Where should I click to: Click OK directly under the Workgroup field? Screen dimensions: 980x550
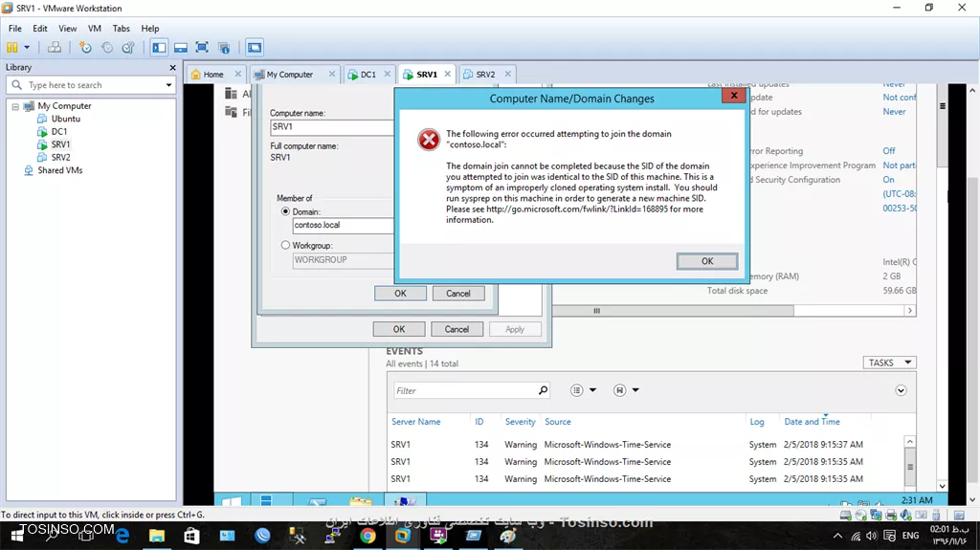[400, 293]
